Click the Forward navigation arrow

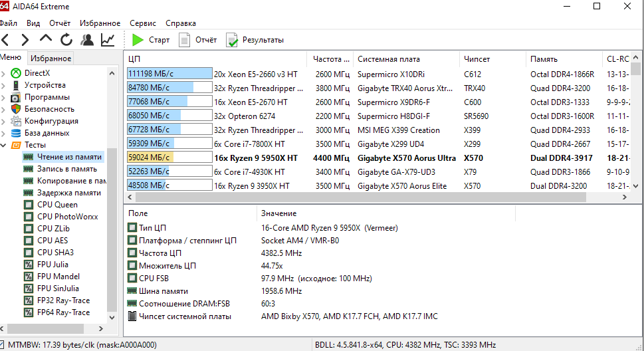tap(25, 40)
